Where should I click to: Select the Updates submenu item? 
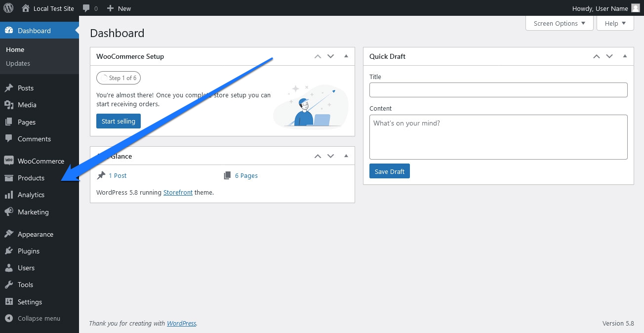[x=18, y=63]
